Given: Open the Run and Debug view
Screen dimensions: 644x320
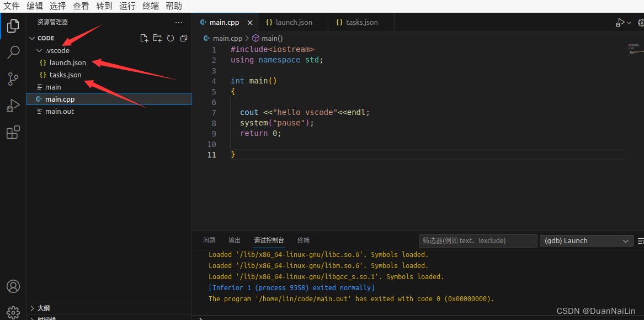Looking at the screenshot, I should 13,106.
